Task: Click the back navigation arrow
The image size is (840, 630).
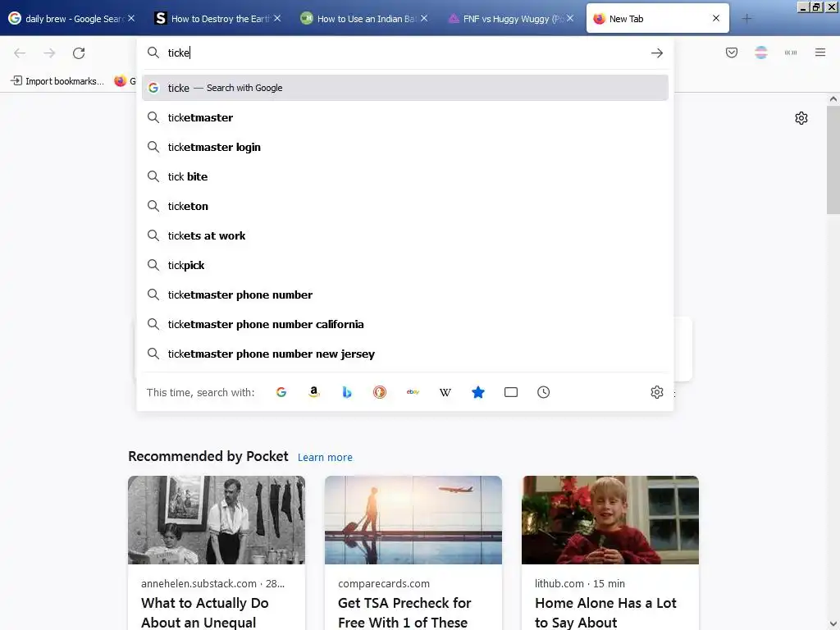Action: (20, 53)
